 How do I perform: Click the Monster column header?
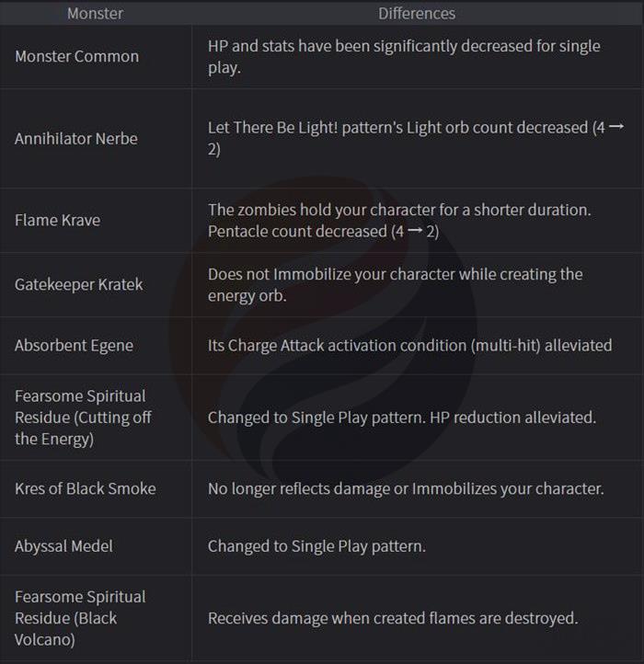point(95,14)
